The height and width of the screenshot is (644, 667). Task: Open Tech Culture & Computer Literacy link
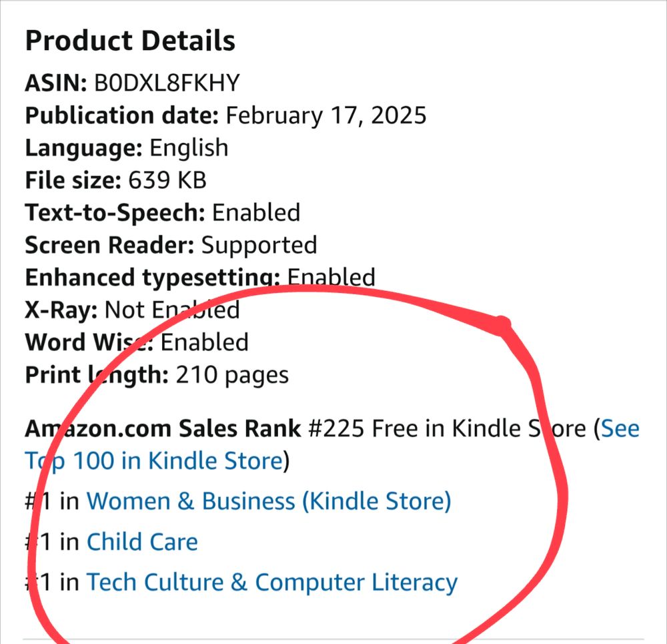click(x=271, y=582)
